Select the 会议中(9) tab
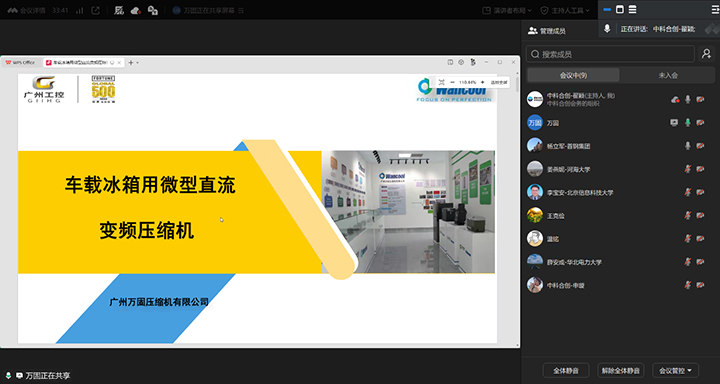The height and width of the screenshot is (384, 720). click(573, 75)
